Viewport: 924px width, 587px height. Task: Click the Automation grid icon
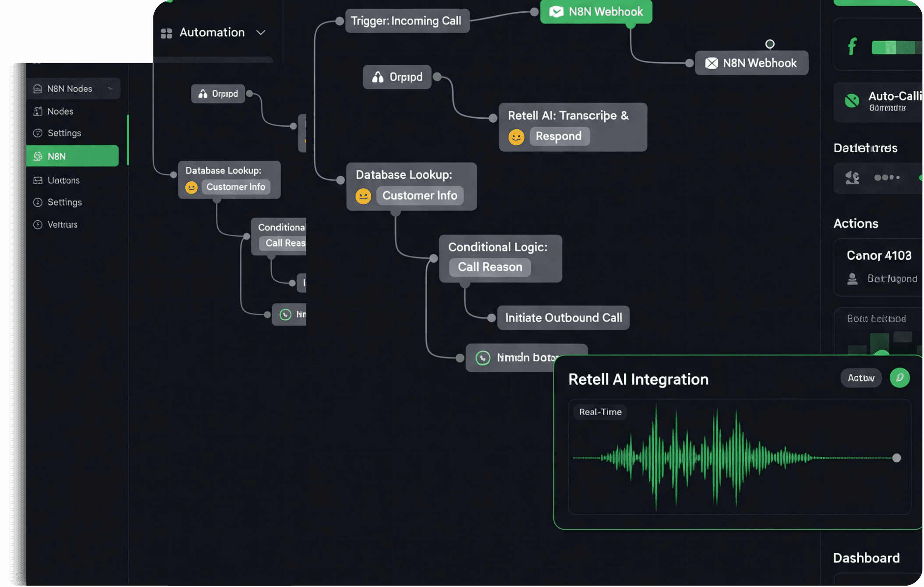tap(166, 33)
